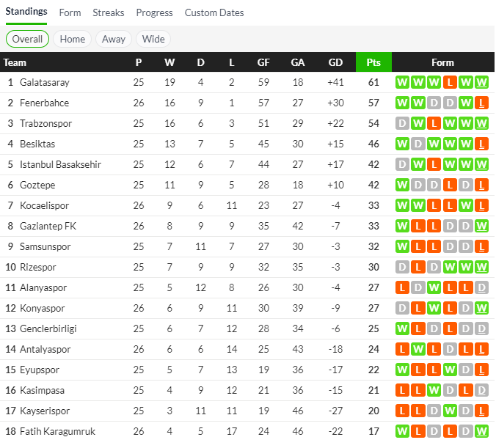Screen dimensions: 496x448
Task: Click Kayserispor's last form badge (loss)
Action: coord(481,411)
